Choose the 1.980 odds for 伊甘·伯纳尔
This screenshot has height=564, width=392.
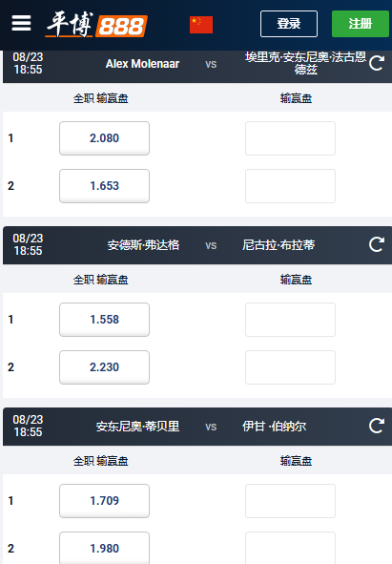tap(104, 548)
